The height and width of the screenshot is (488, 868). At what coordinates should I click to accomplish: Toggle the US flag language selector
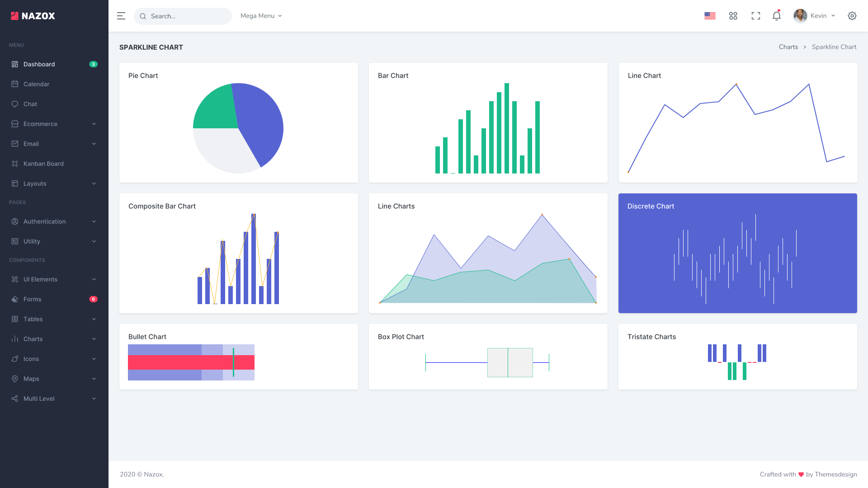point(710,16)
